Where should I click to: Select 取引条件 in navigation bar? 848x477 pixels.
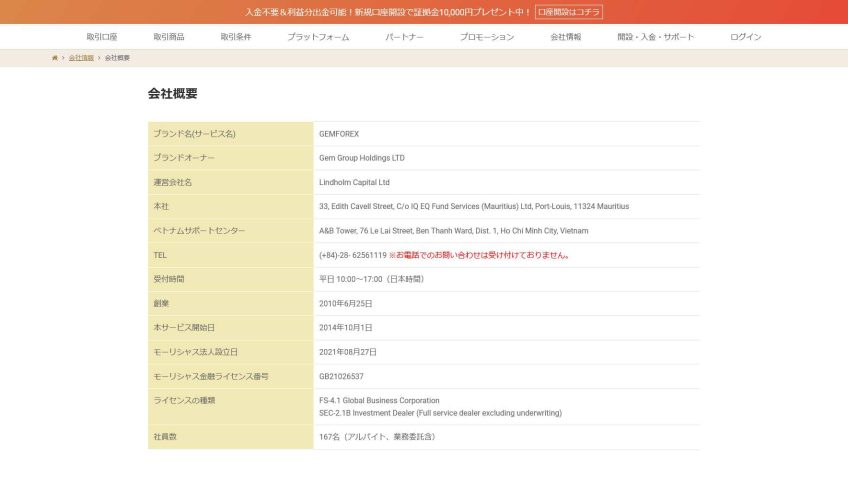click(x=236, y=37)
